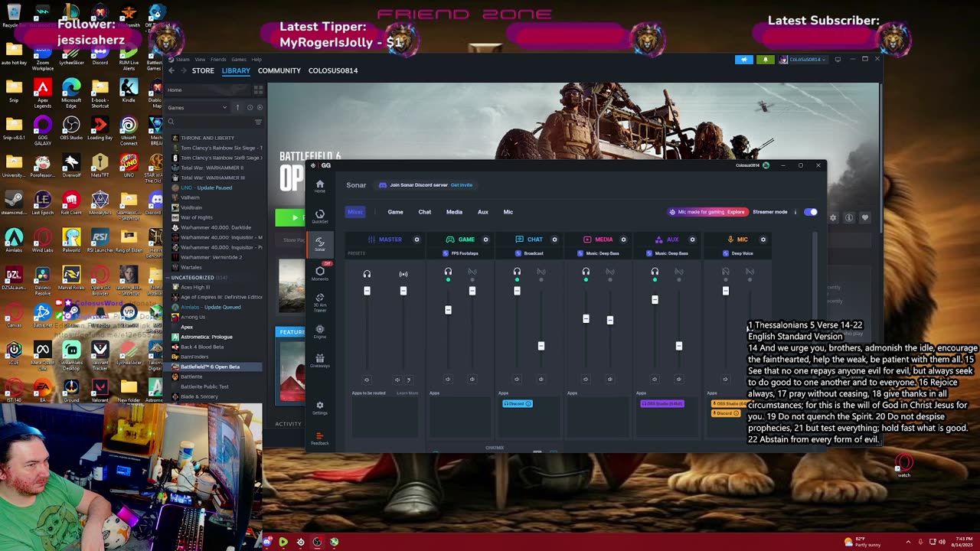Open Moments in GG sidebar
980x551 pixels.
coord(320,273)
